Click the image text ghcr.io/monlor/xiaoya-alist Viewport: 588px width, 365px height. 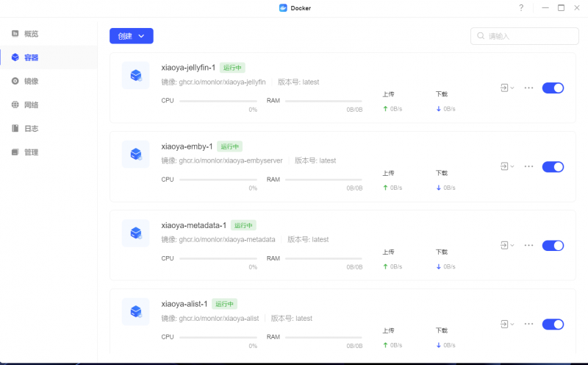click(x=218, y=319)
